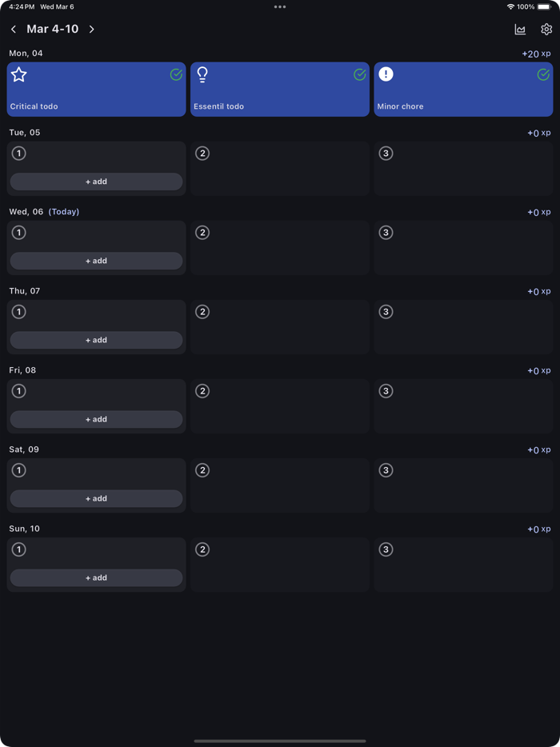560x747 pixels.
Task: Tap the (Today) label beside Wed 06
Action: click(x=63, y=211)
